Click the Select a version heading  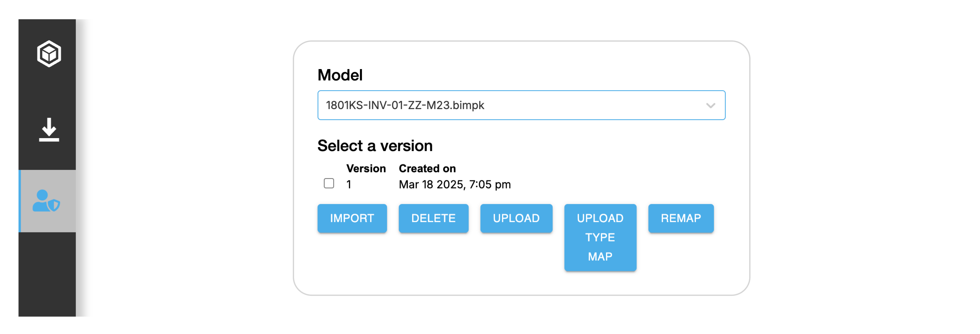[x=375, y=146]
